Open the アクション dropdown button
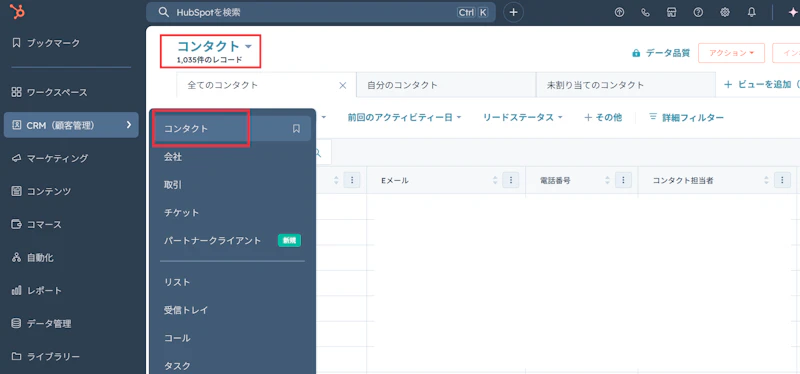This screenshot has width=800, height=374. point(732,53)
